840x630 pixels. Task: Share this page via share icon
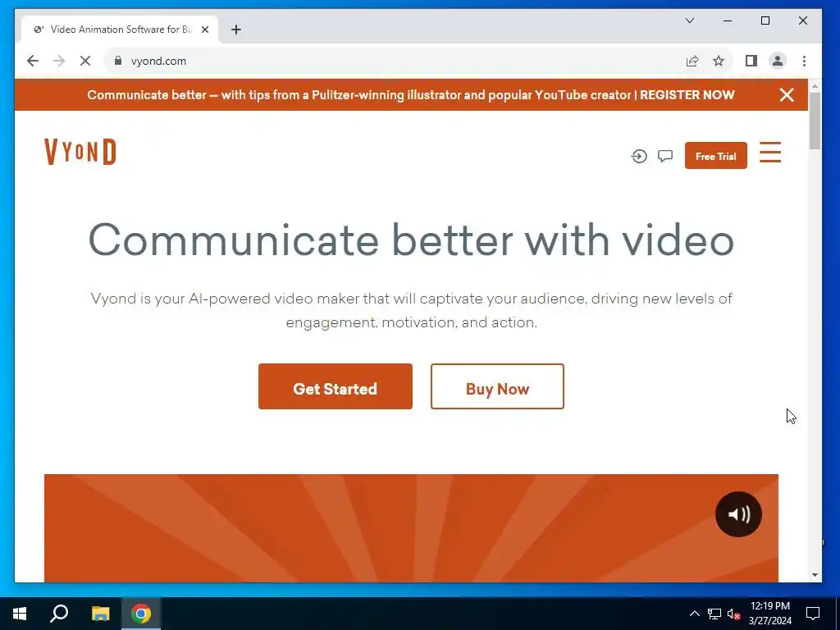[692, 61]
